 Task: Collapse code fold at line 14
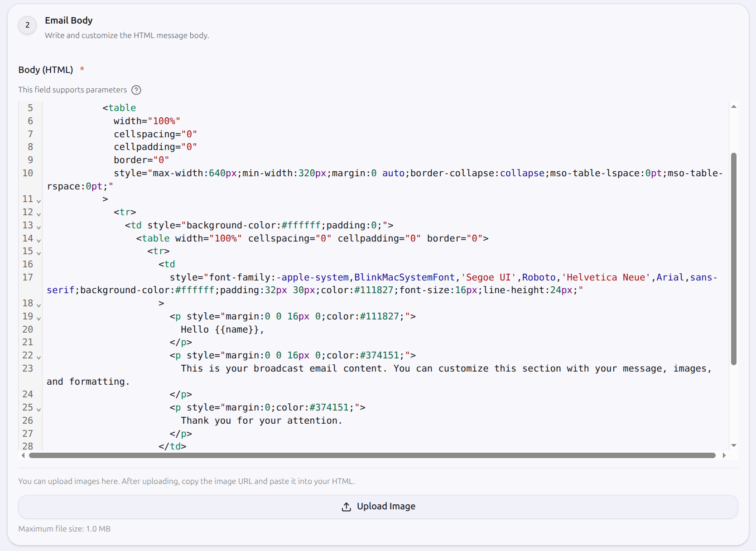tap(39, 240)
